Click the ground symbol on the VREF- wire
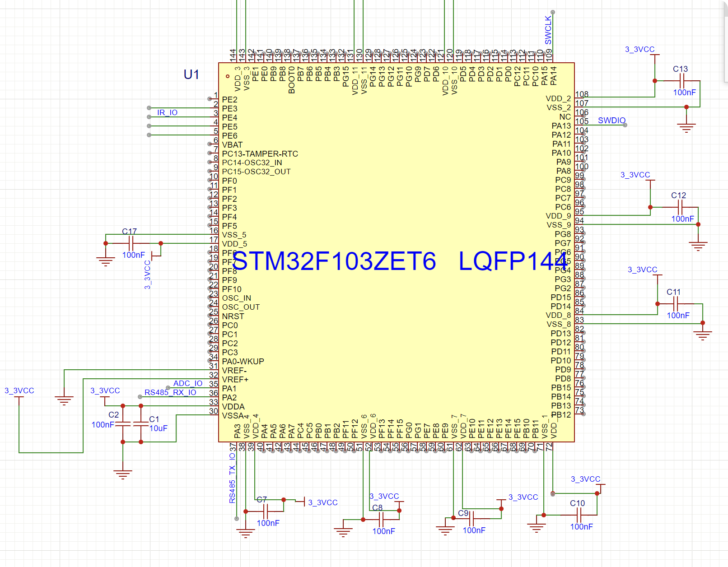The height and width of the screenshot is (567, 728). pos(64,400)
